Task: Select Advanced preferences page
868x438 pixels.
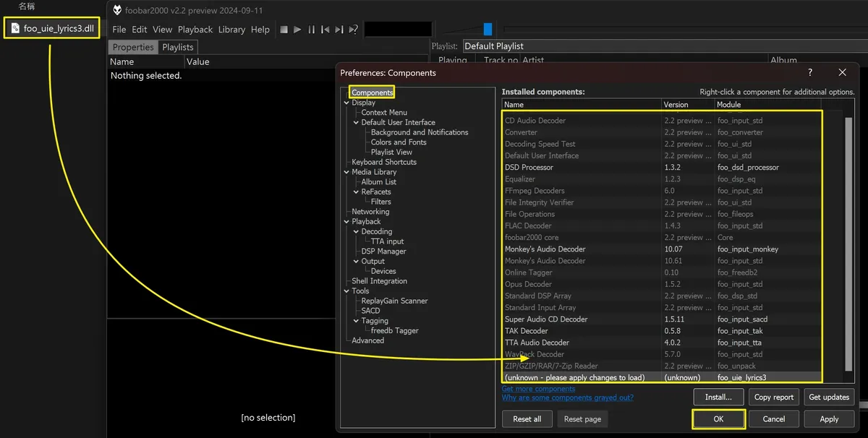Action: click(x=367, y=340)
